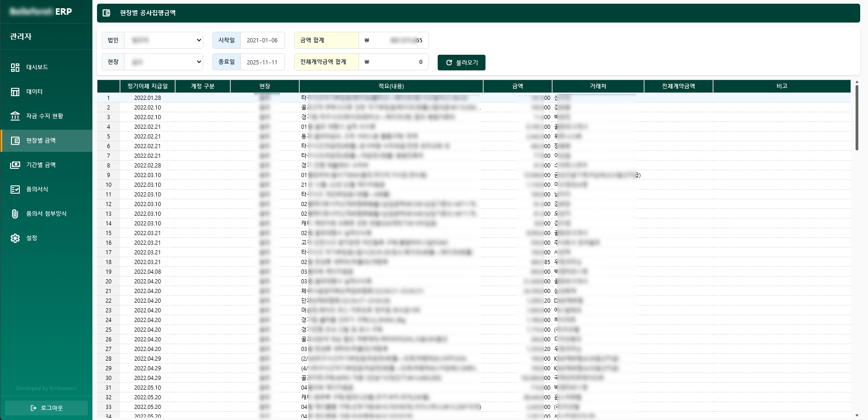Select row 1 date 2022.01.28

148,98
